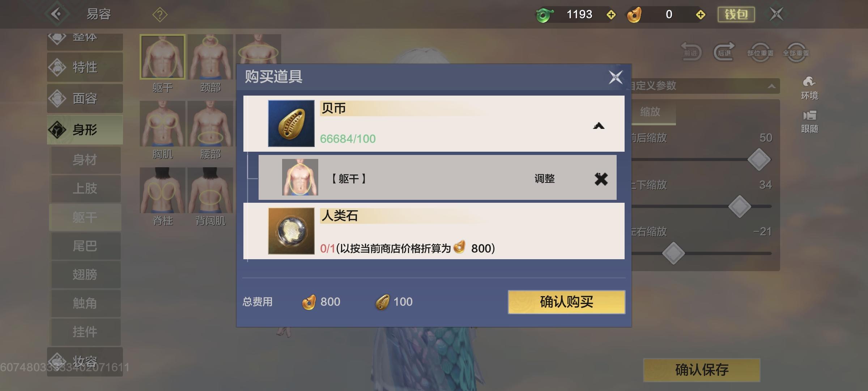Undo with the 前进 icon
868x391 pixels.
691,52
